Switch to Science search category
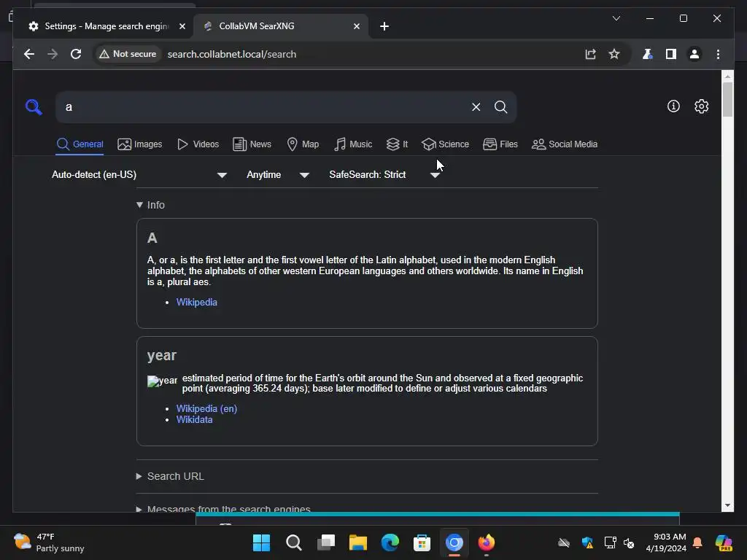This screenshot has width=747, height=560. (445, 144)
